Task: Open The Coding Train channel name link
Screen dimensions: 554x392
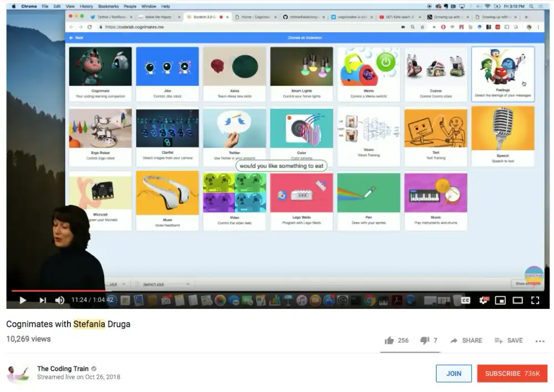Action: tap(63, 369)
